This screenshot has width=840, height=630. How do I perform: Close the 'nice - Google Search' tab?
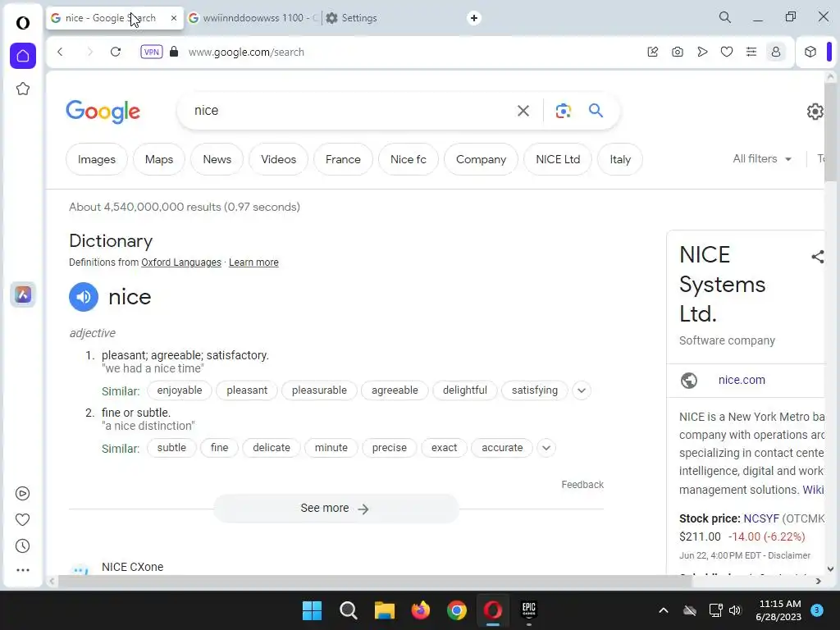pos(174,18)
